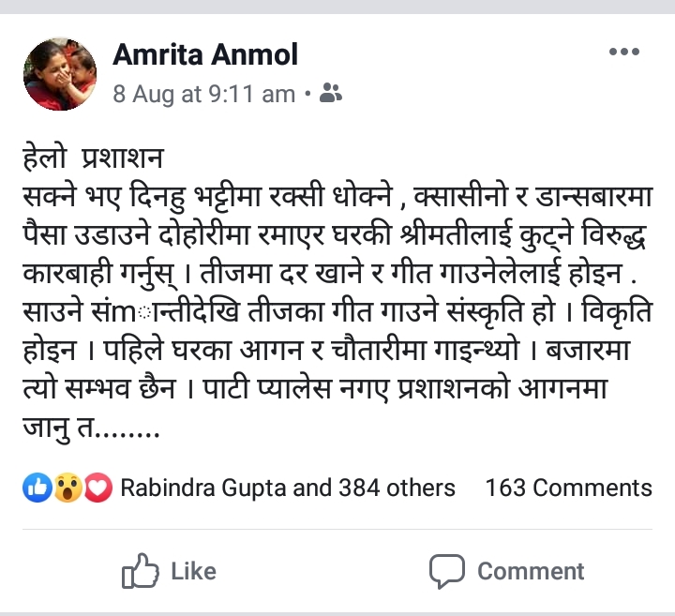Click the red Love heart reaction
This screenshot has height=616, width=675.
[x=97, y=488]
